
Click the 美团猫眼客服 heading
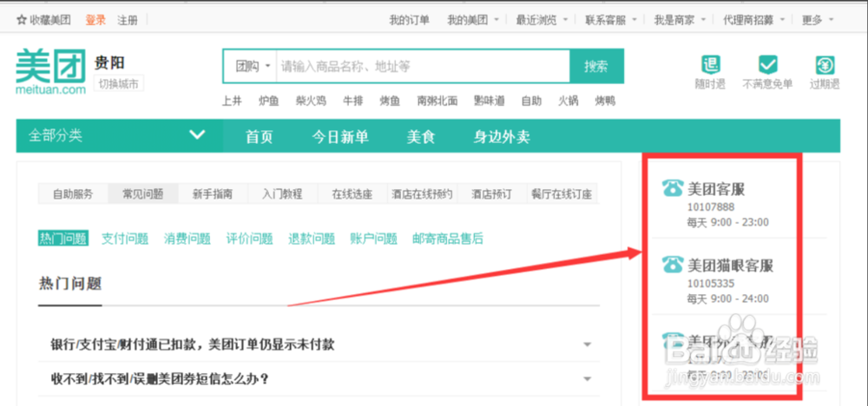(x=730, y=265)
